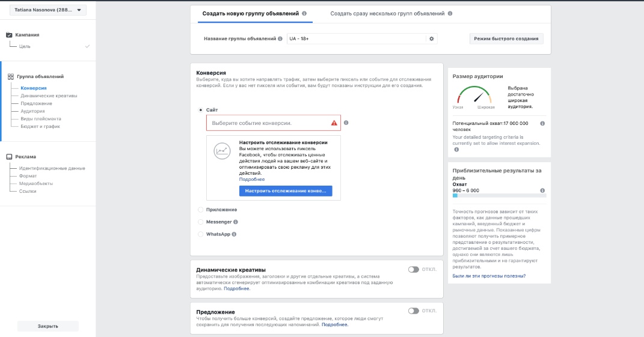Select the WhatsApp radio button
644x337 pixels.
pos(200,234)
